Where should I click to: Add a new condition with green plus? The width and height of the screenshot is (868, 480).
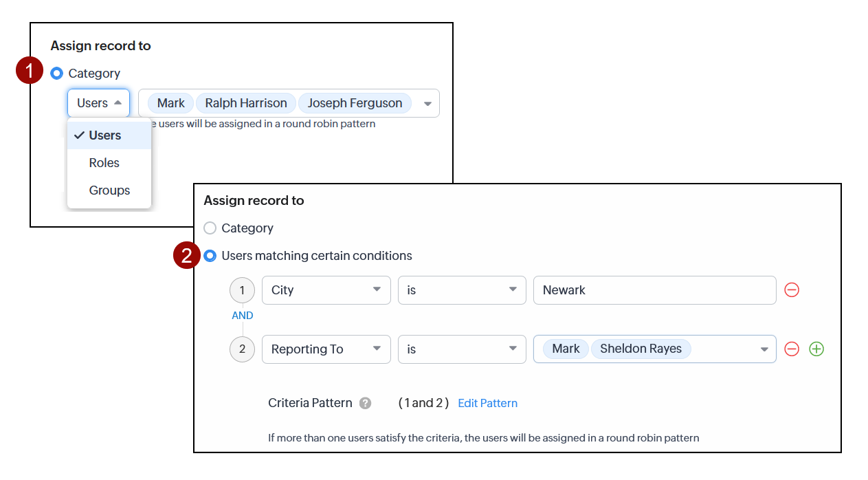[x=816, y=349]
